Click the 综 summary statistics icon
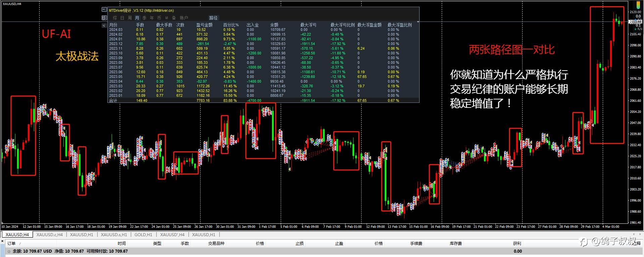The image size is (644, 257). (x=115, y=18)
